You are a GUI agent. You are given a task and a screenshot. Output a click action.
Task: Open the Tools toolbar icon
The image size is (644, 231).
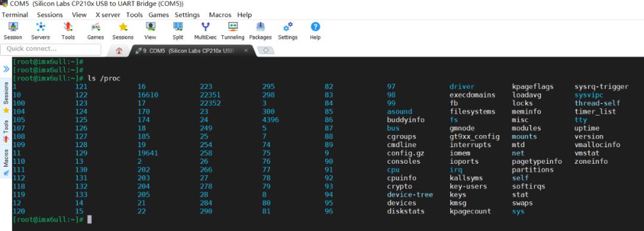pos(68,31)
